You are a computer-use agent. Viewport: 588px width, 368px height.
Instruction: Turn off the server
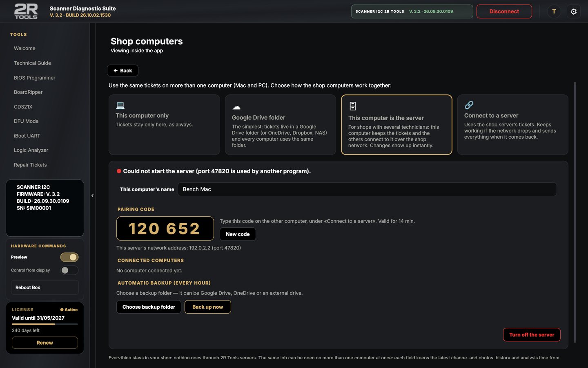(x=532, y=335)
